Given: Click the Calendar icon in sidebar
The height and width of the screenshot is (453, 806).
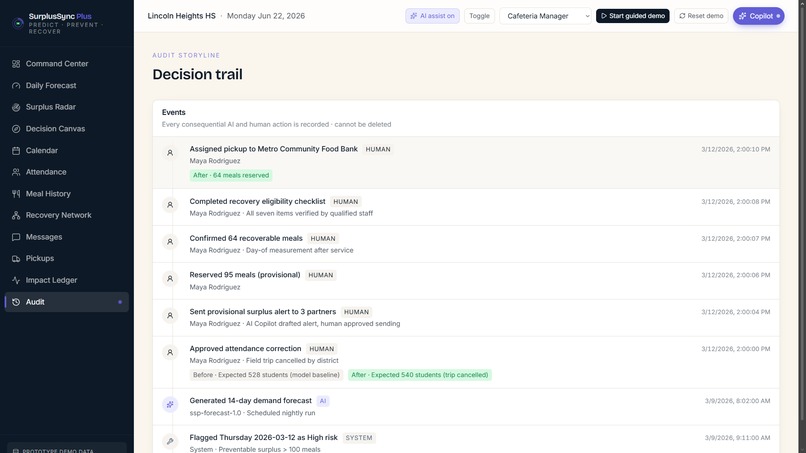Looking at the screenshot, I should pos(16,151).
